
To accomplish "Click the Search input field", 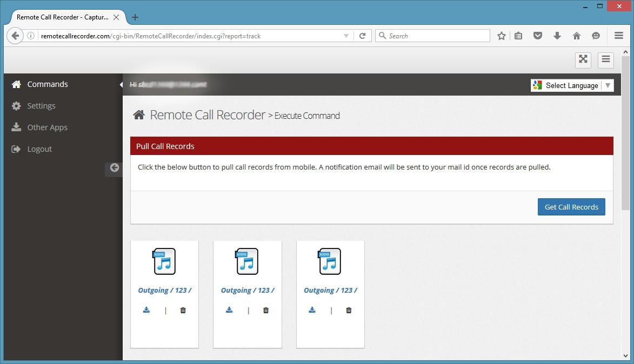I will 432,36.
